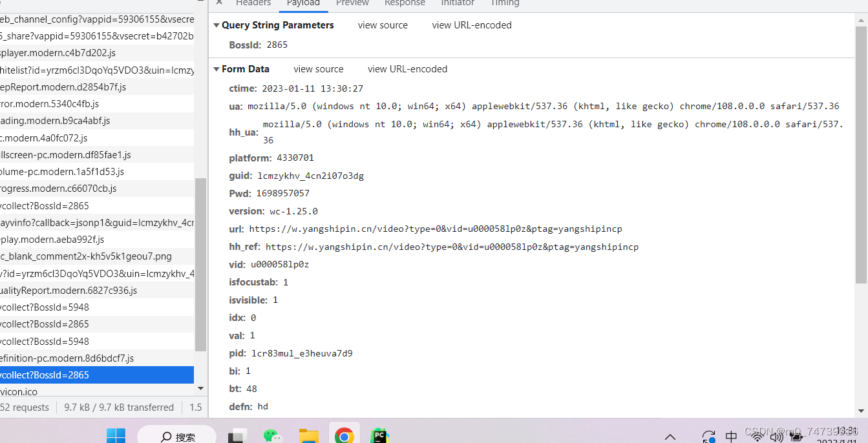Screen dimensions: 868x443
Task: Select efinition-pc.modern.8d6bdcf7.js request
Action: pyautogui.click(x=97, y=358)
